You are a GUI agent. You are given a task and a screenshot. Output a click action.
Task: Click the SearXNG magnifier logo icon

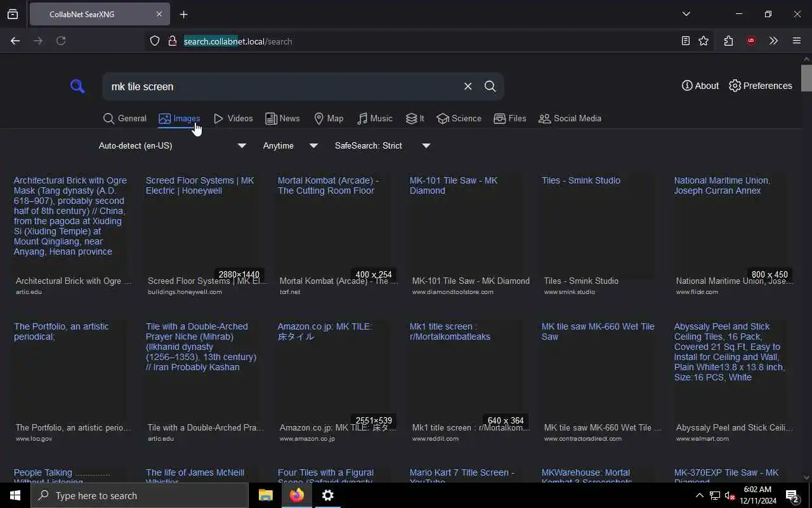click(x=77, y=86)
